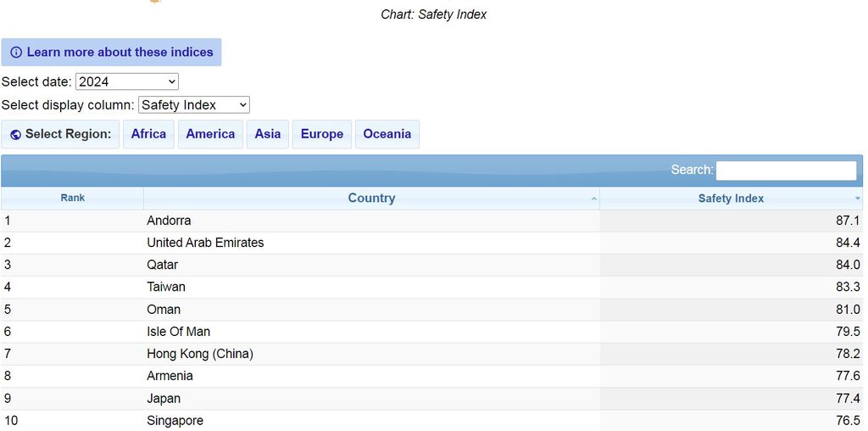Click the info icon beside Learn more
The image size is (868, 431).
coord(16,53)
